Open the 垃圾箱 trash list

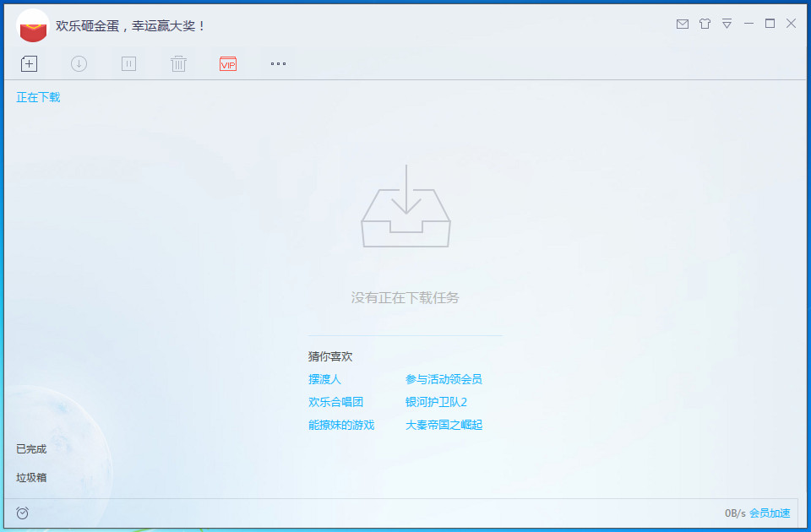pyautogui.click(x=30, y=478)
